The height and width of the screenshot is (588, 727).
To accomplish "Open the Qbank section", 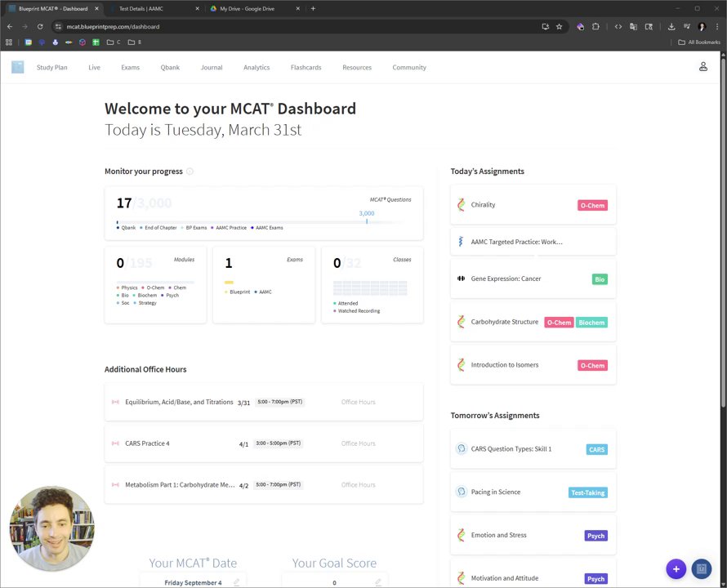I will pyautogui.click(x=170, y=67).
